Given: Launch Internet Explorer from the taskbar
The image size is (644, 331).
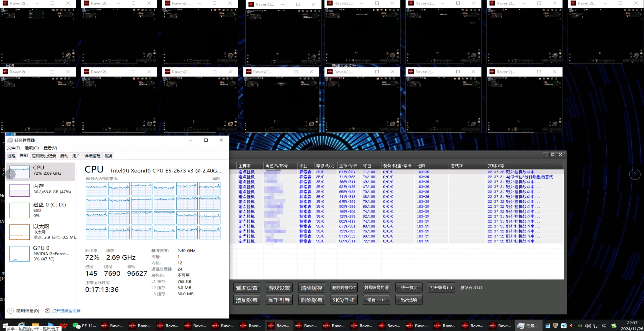Looking at the screenshot, I should click(22, 324).
